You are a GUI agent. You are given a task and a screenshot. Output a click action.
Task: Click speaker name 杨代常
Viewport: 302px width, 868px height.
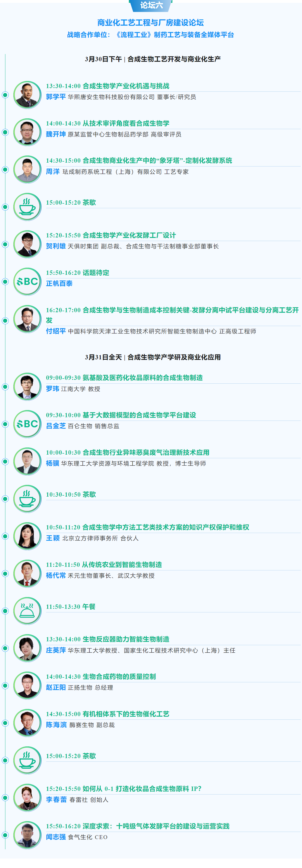[x=56, y=575]
